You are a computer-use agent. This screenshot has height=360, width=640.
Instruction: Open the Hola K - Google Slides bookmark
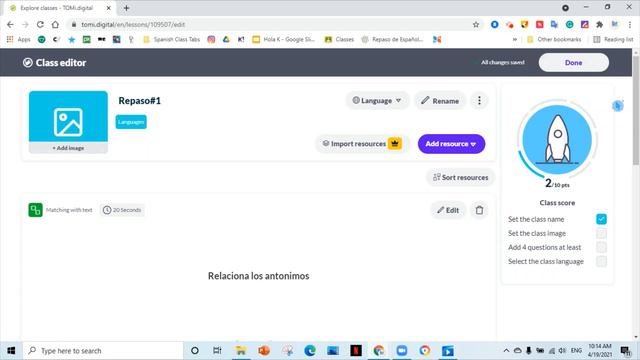click(284, 40)
